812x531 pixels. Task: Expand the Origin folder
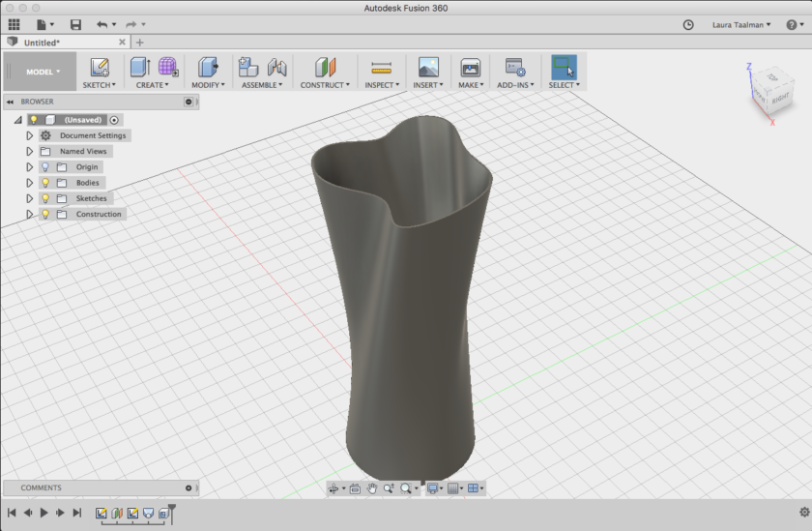[30, 166]
